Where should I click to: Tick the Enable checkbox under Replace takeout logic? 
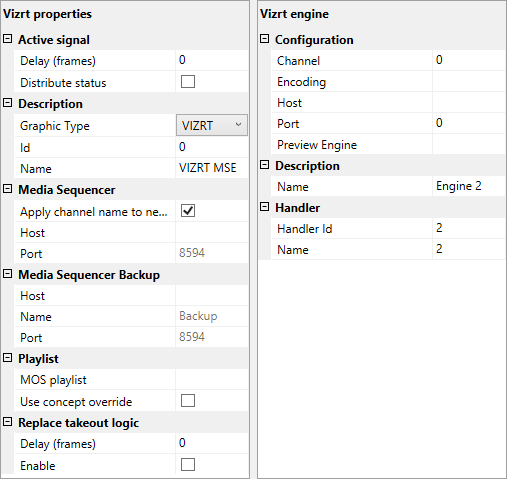click(x=188, y=465)
